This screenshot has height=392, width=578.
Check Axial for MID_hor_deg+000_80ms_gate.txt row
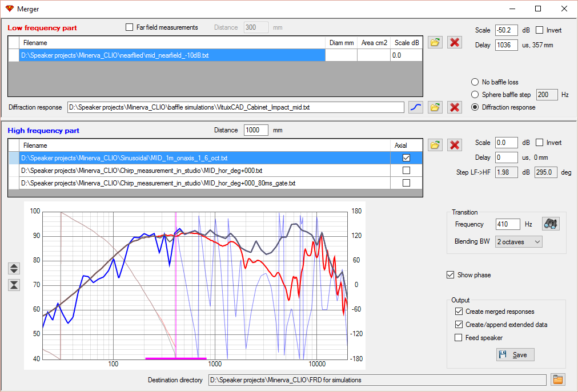(406, 183)
